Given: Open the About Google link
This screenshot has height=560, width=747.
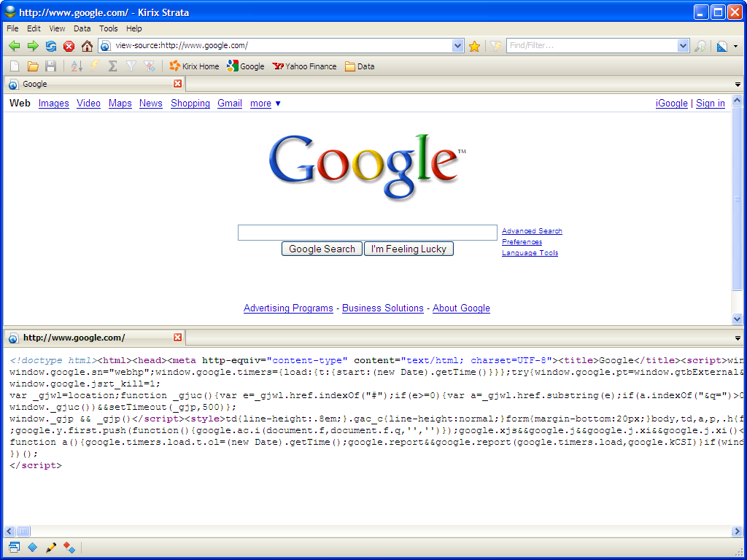Looking at the screenshot, I should (x=461, y=308).
